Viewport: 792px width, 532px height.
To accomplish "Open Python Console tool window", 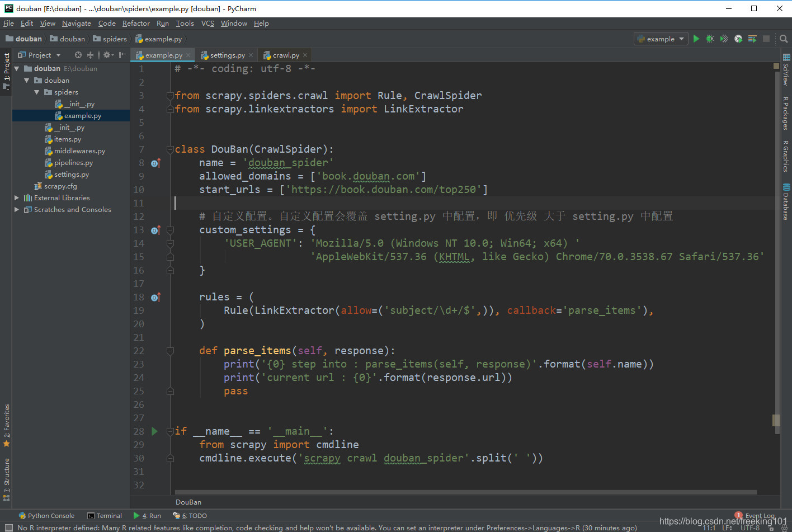I will point(46,516).
